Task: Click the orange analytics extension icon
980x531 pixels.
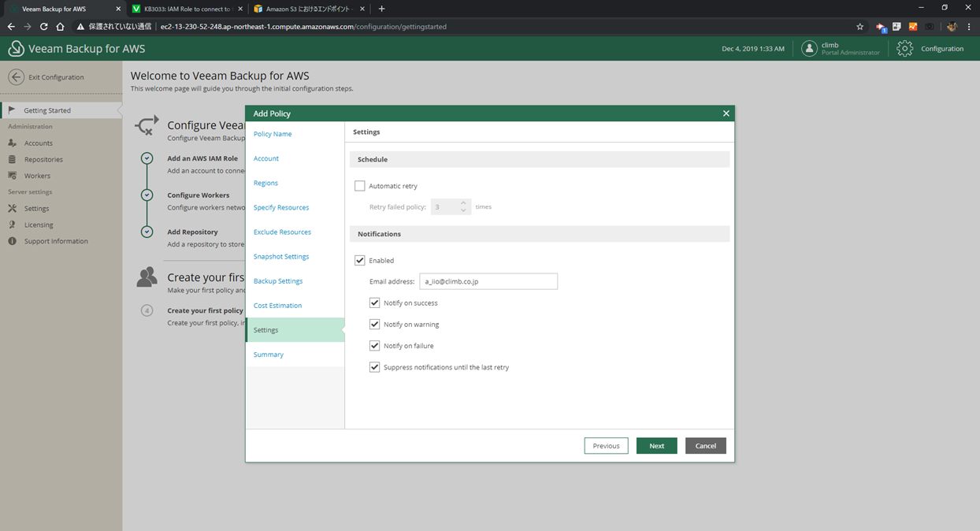Action: [x=913, y=27]
